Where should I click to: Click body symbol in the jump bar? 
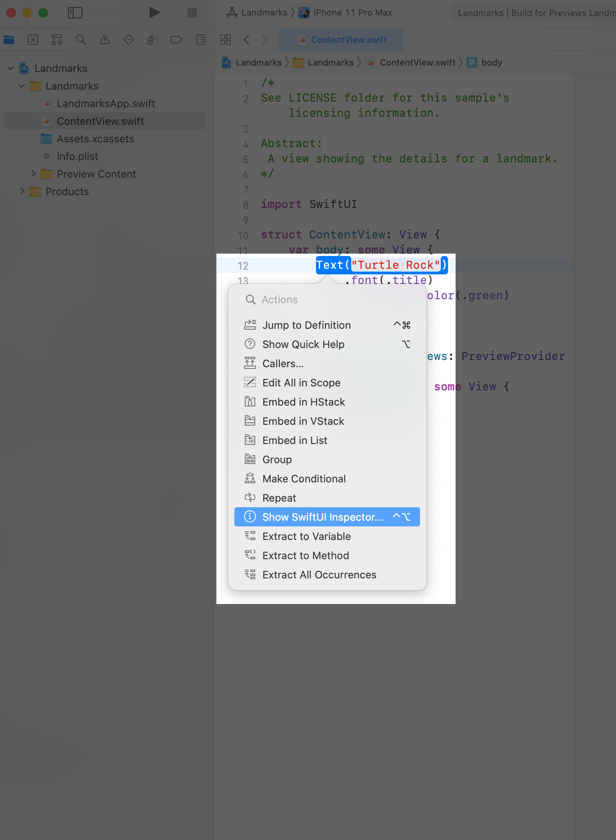pyautogui.click(x=484, y=62)
